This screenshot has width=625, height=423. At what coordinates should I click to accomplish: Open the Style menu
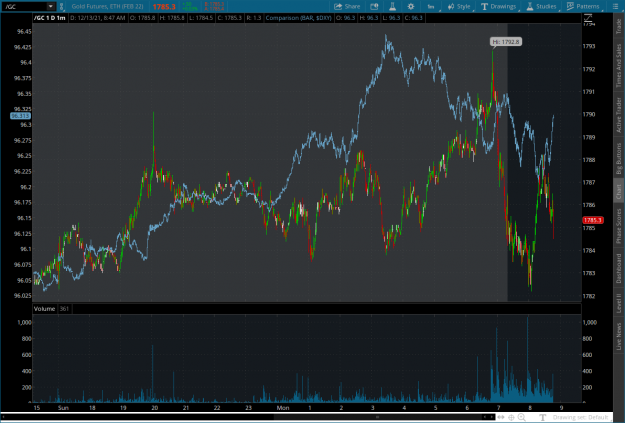point(459,6)
